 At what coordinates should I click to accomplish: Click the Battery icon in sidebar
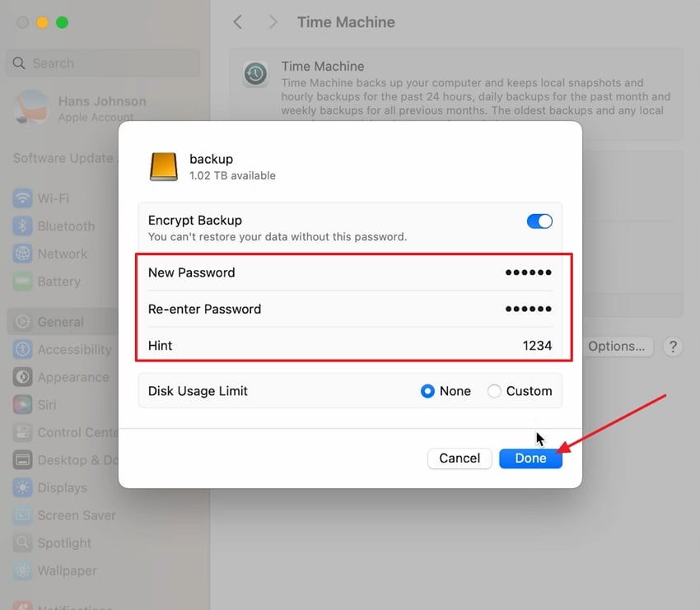point(23,281)
